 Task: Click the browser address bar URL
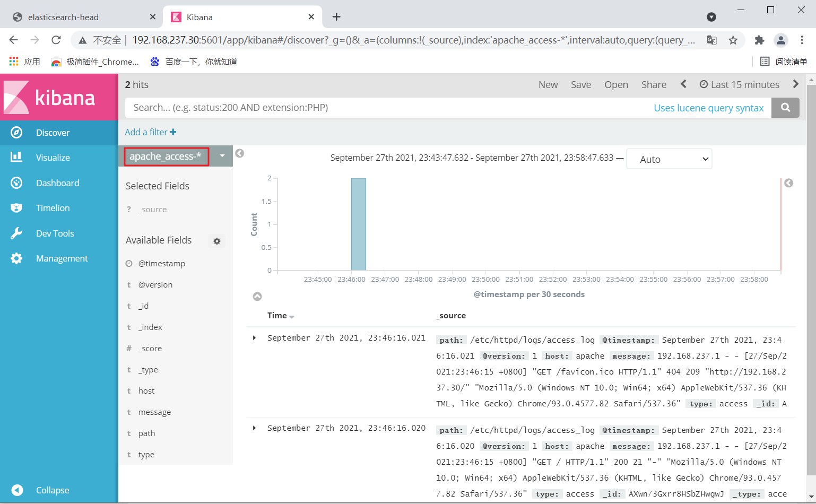click(x=413, y=40)
